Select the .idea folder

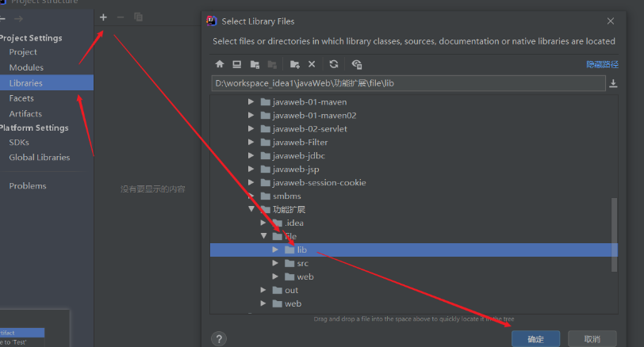[x=294, y=223]
